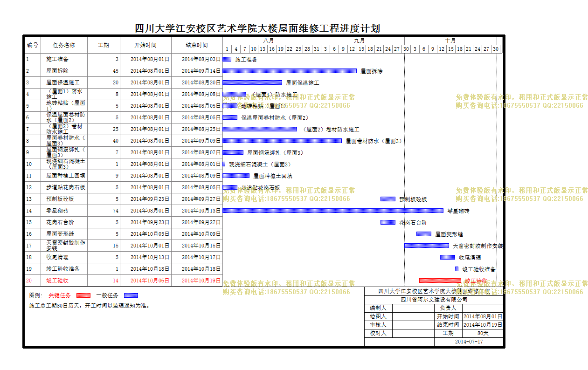This screenshot has width=588, height=370.
Task: Click the 花岗石台阶 Gantt bar
Action: click(x=388, y=222)
